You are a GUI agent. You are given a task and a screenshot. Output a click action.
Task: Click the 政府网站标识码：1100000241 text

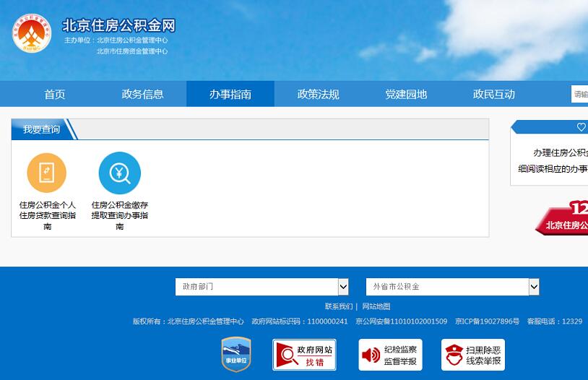[x=300, y=321]
